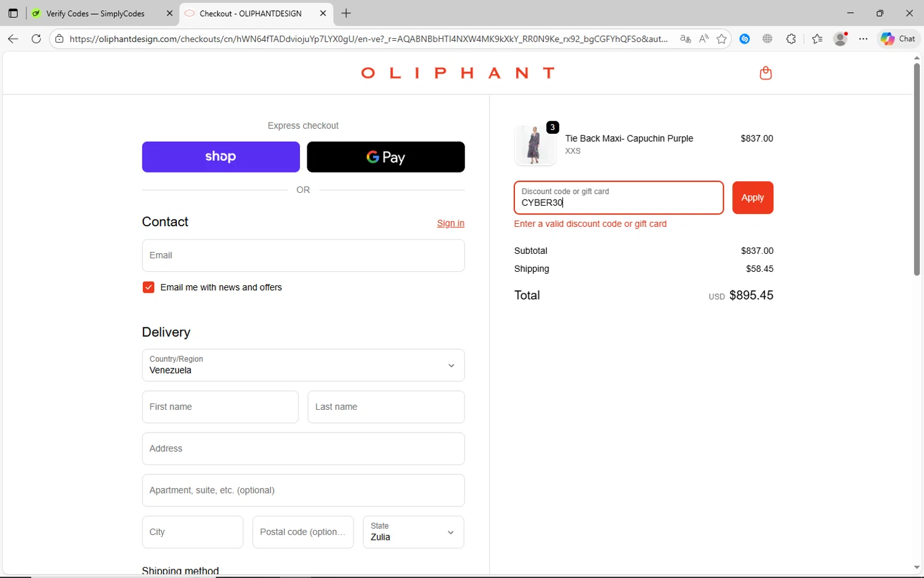Close the Verify Codes tab
This screenshot has width=924, height=578.
pyautogui.click(x=169, y=13)
